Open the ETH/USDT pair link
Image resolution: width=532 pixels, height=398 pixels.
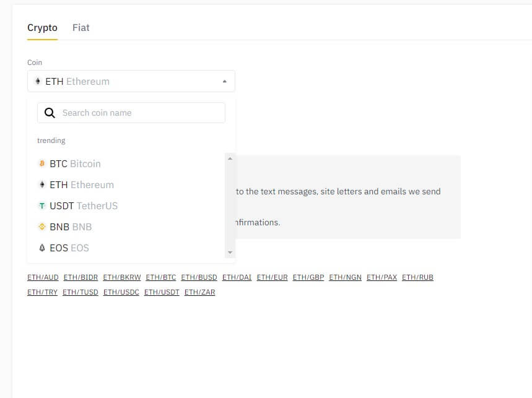[162, 292]
